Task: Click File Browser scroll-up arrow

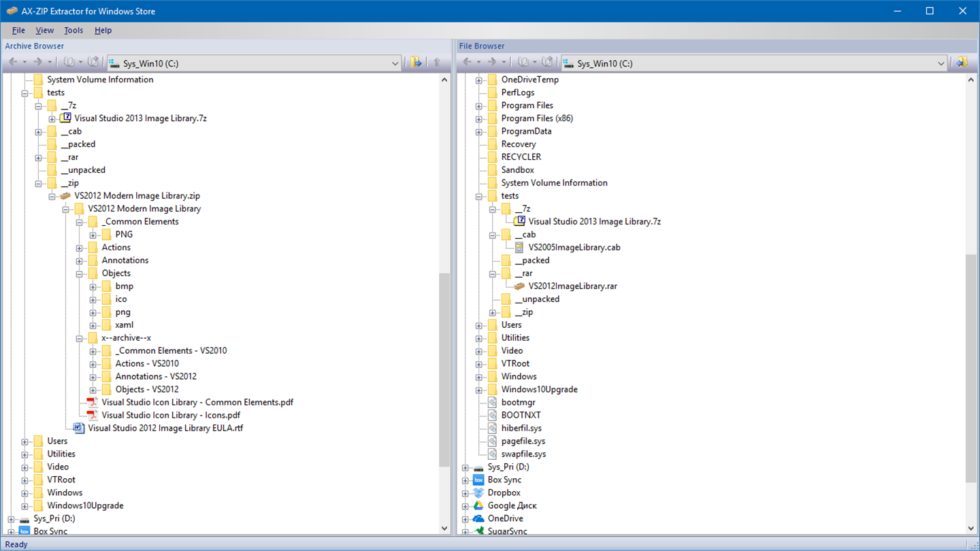Action: (970, 80)
